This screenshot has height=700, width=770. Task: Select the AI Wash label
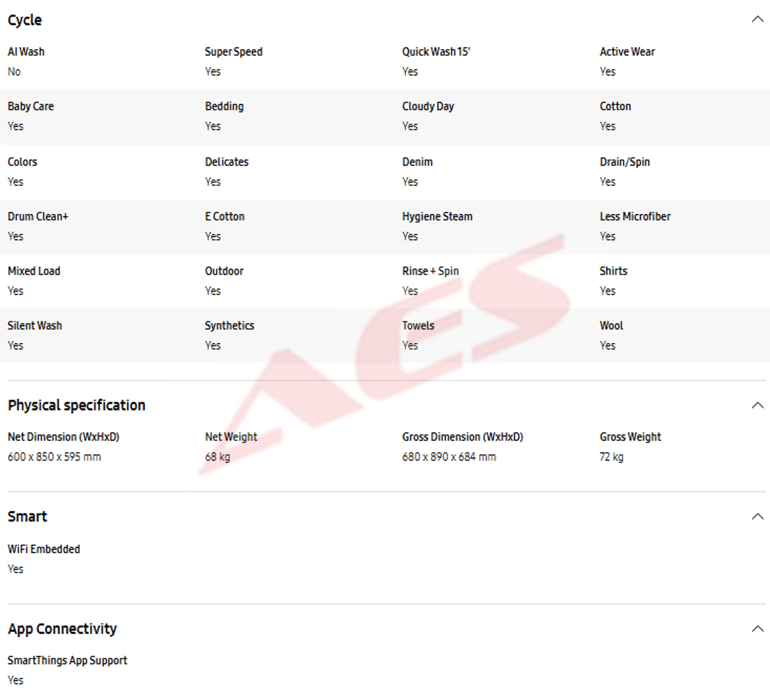[x=26, y=52]
